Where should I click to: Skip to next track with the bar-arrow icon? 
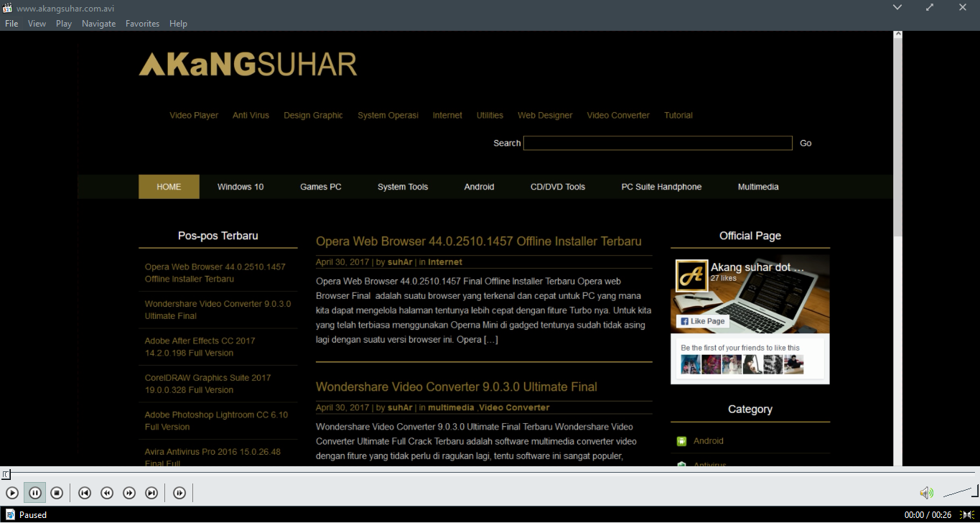coord(151,493)
